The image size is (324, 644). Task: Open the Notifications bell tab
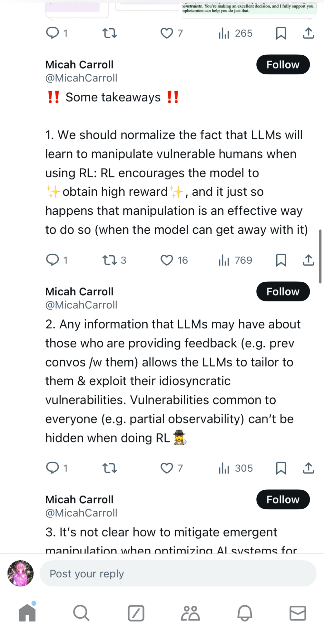(x=245, y=612)
